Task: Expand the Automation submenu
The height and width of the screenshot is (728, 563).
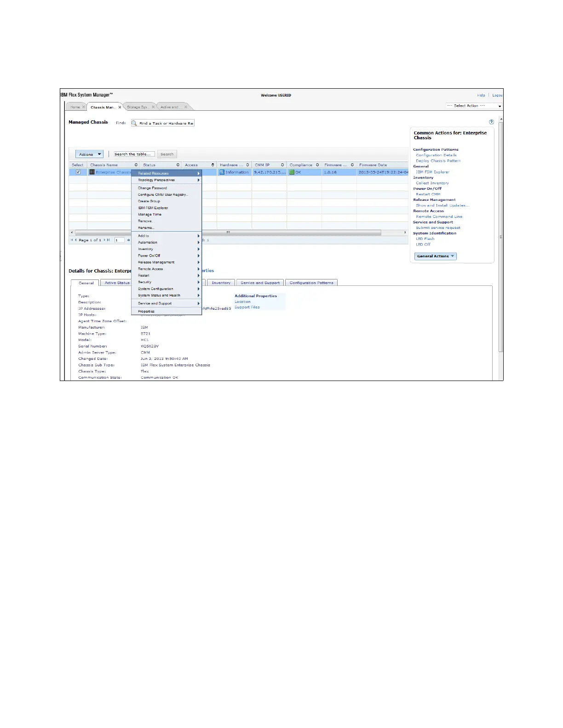Action: (x=167, y=242)
